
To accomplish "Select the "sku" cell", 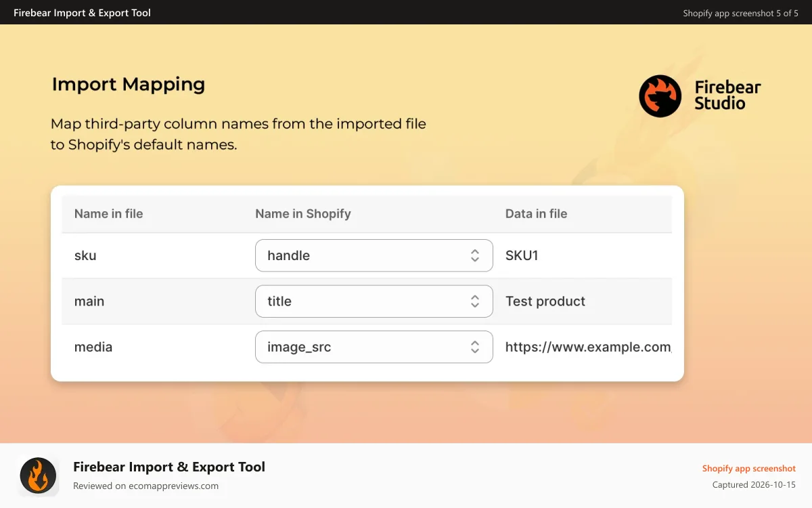I will click(85, 255).
